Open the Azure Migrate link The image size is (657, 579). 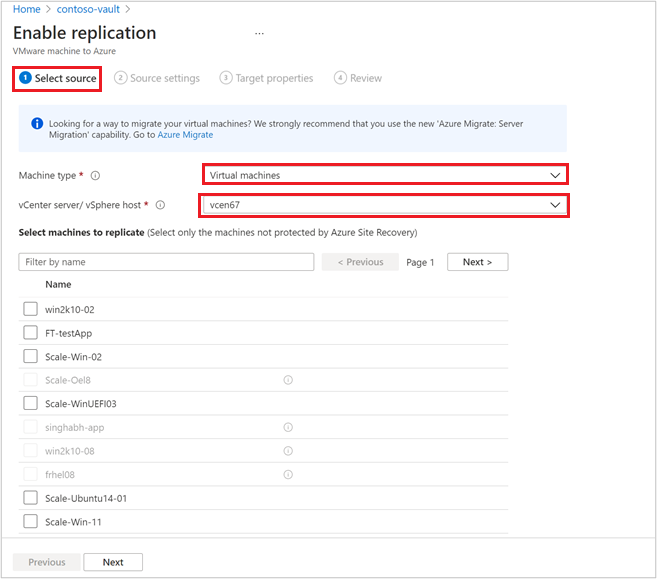pyautogui.click(x=185, y=135)
